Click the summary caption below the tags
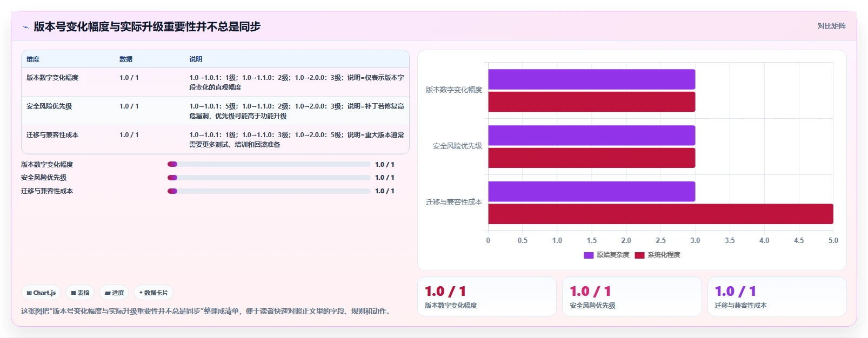This screenshot has width=868, height=338. click(207, 312)
